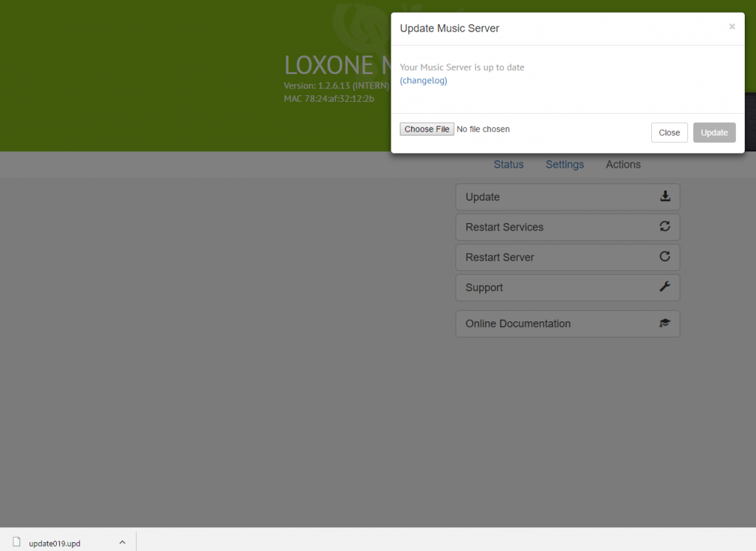
Task: Select the Restart Services refresh icon
Action: tap(664, 227)
